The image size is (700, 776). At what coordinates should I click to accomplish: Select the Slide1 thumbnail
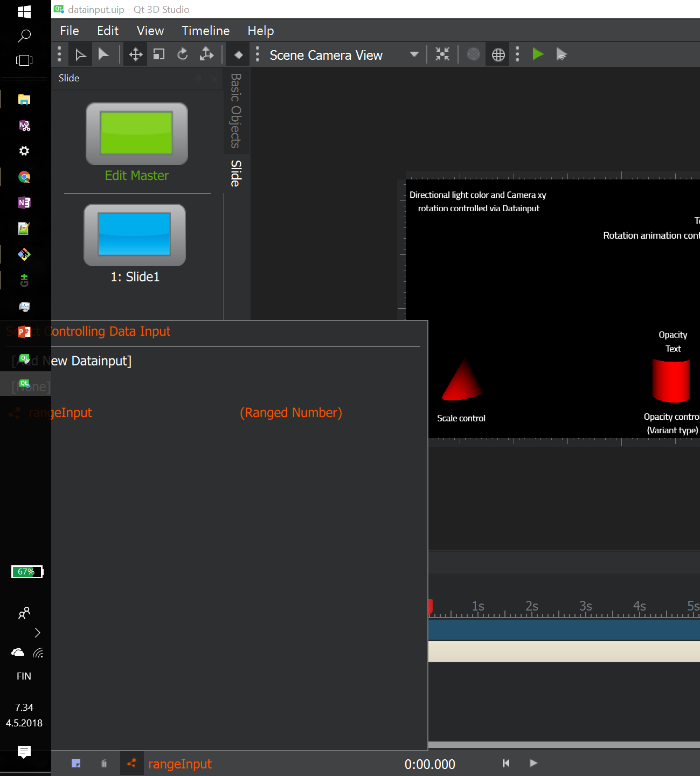[135, 235]
